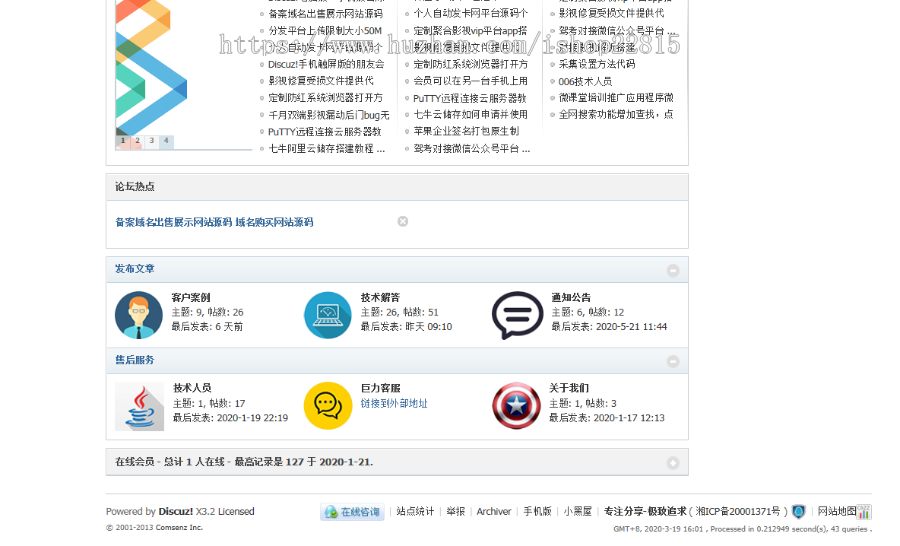Open 全网搜索功能增加查找 thread

point(616,115)
